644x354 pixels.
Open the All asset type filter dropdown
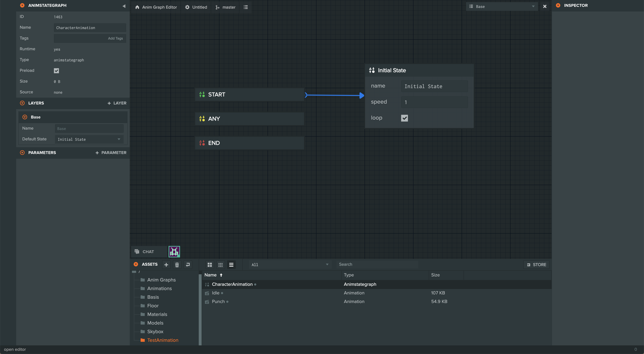pyautogui.click(x=290, y=265)
